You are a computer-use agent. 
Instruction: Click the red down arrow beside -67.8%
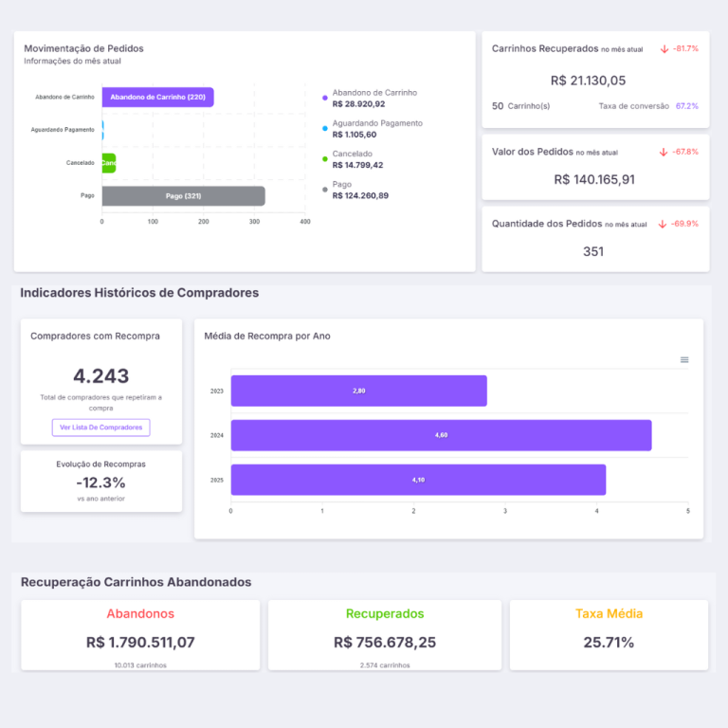tap(664, 152)
